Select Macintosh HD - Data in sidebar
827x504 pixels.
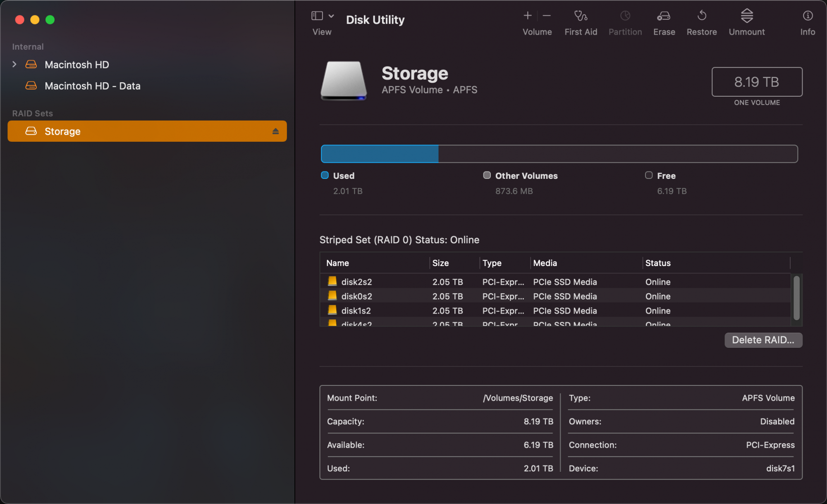pos(92,86)
